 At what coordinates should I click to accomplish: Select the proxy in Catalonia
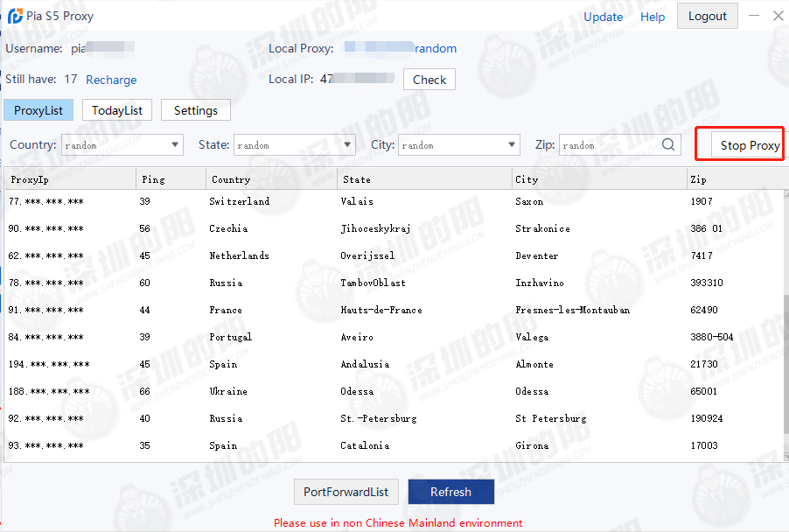[x=394, y=446]
